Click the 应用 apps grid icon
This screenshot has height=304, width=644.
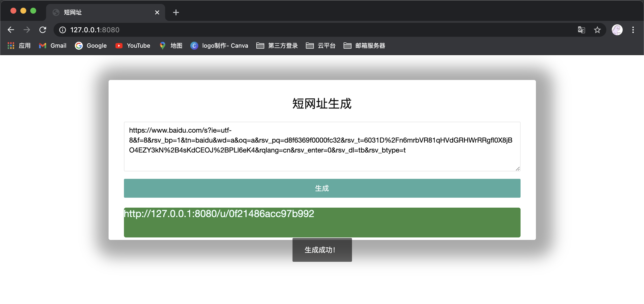(11, 45)
